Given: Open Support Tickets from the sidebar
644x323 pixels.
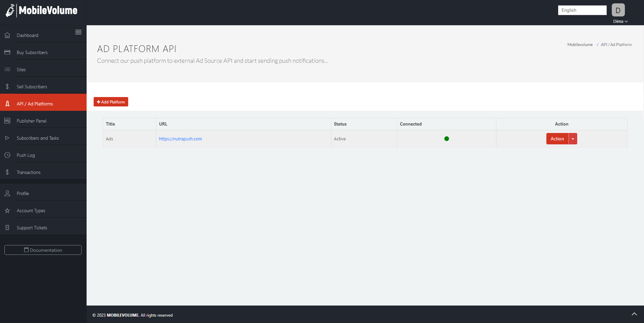Looking at the screenshot, I should [x=32, y=227].
